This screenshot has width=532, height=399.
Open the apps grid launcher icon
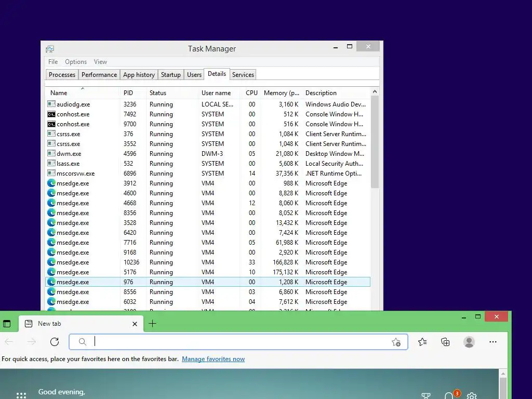tap(21, 395)
